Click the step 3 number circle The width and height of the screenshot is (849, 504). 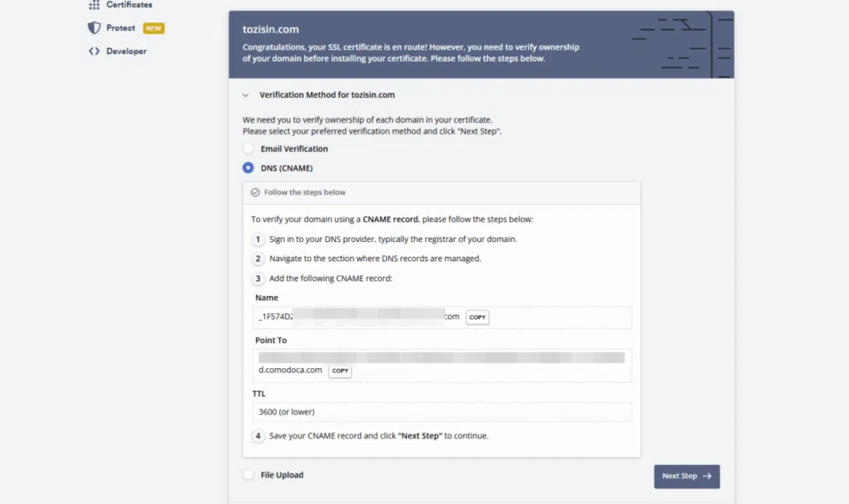tap(258, 279)
